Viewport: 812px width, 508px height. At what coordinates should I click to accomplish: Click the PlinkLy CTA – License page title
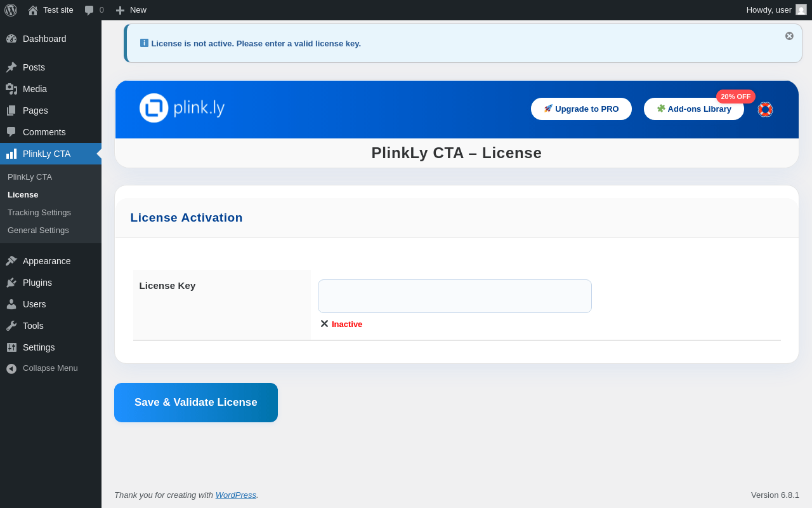[x=457, y=153]
